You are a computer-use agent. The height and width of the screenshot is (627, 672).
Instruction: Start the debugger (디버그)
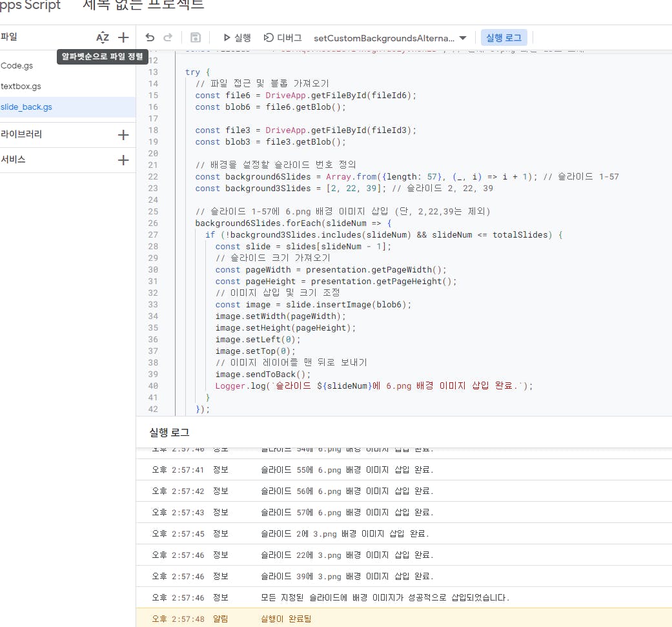click(283, 37)
